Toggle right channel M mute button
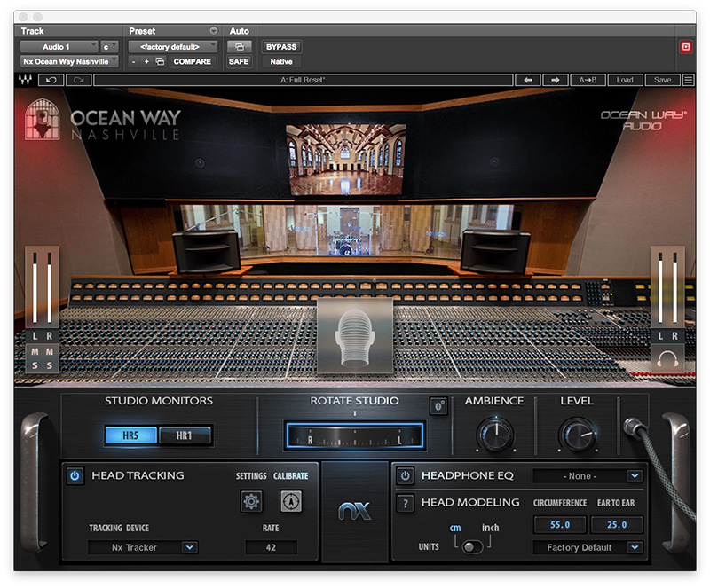 [50, 351]
